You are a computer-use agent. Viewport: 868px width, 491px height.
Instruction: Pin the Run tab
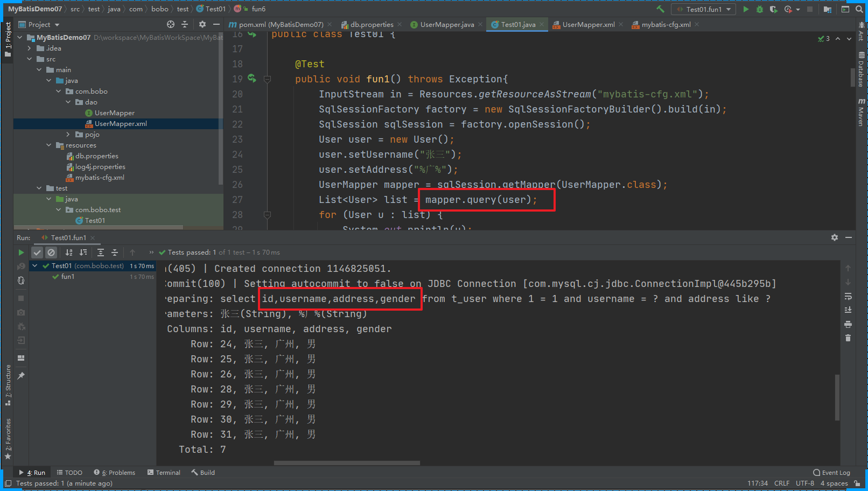(21, 376)
